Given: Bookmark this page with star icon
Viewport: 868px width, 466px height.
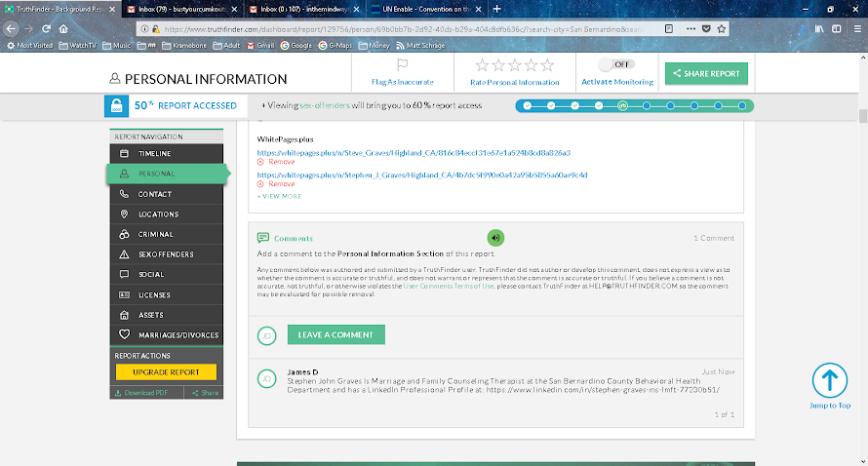Looking at the screenshot, I should pyautogui.click(x=722, y=29).
